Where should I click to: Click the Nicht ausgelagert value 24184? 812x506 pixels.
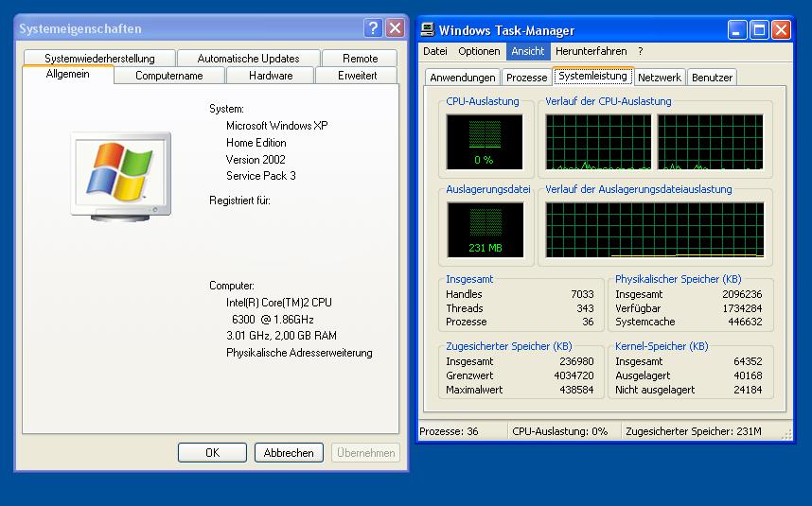[x=748, y=390]
